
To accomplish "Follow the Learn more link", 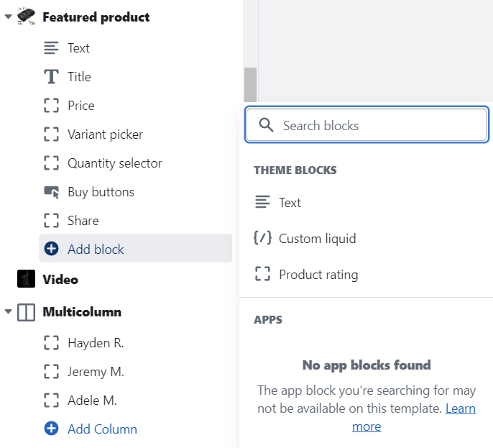I will 460,408.
